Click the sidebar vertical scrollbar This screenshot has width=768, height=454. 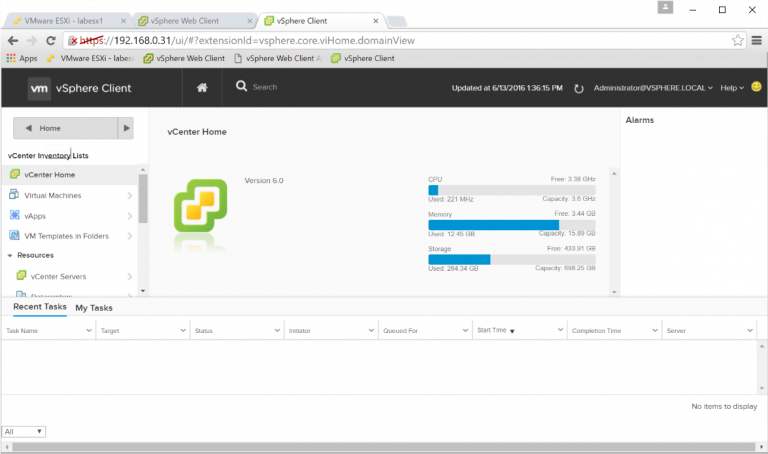tap(143, 198)
